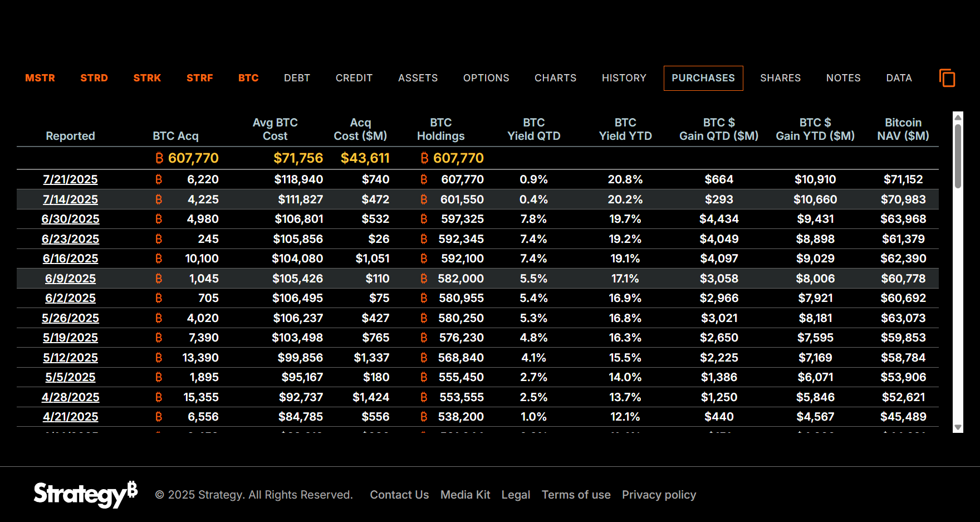Viewport: 980px width, 522px height.
Task: Click the total average cost $71,756
Action: tap(298, 158)
